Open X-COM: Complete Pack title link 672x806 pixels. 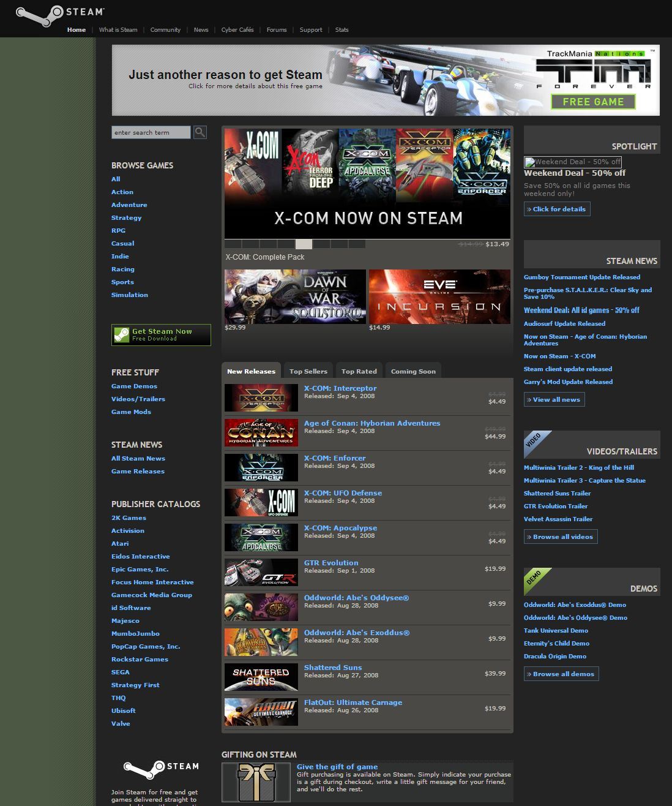[x=265, y=257]
